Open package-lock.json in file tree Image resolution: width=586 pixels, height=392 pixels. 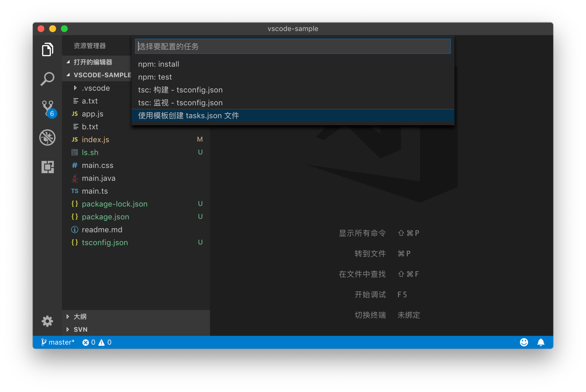pos(114,204)
